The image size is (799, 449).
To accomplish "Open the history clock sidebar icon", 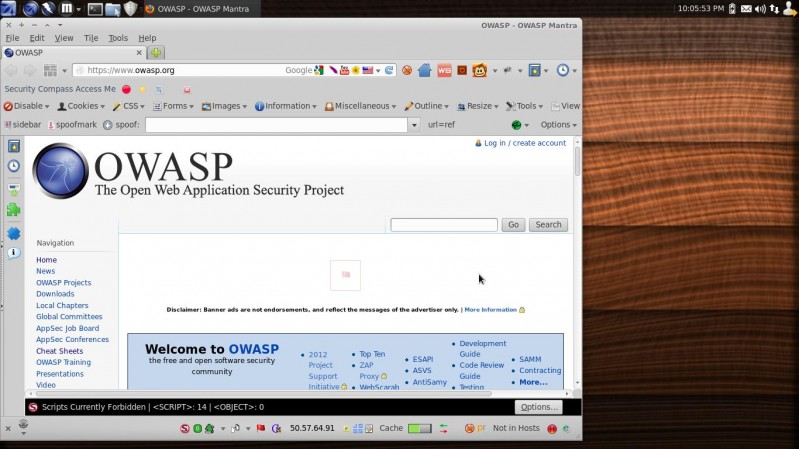I will (13, 166).
